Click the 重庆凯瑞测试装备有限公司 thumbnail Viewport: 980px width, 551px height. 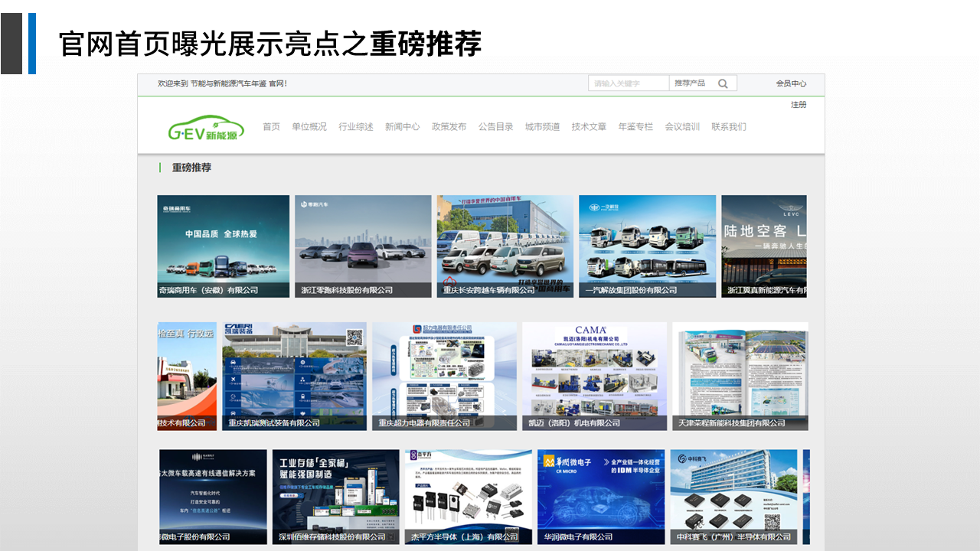click(x=294, y=376)
